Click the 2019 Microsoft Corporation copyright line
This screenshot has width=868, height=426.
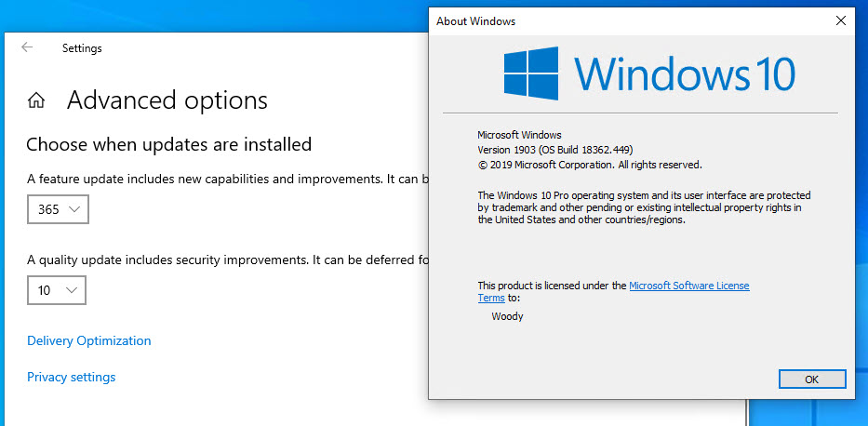coord(589,165)
